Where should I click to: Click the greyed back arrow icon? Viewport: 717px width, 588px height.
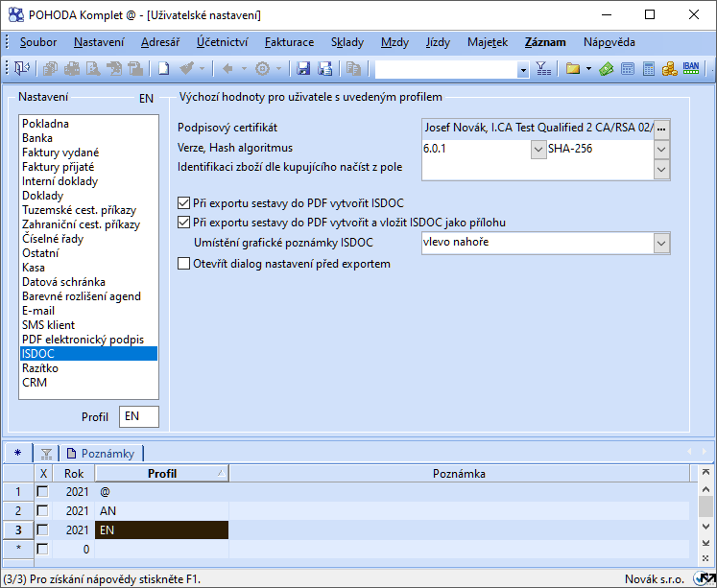(227, 68)
